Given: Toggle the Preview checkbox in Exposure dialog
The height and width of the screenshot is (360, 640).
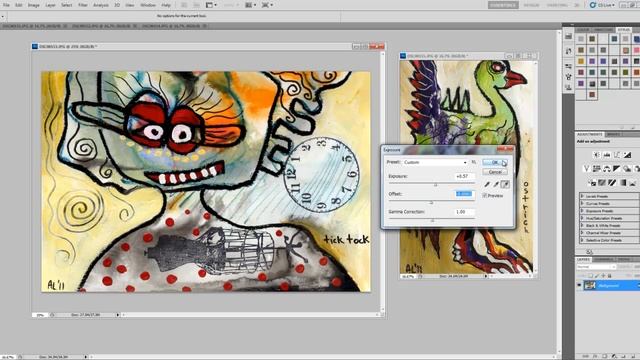Looking at the screenshot, I should (x=485, y=196).
